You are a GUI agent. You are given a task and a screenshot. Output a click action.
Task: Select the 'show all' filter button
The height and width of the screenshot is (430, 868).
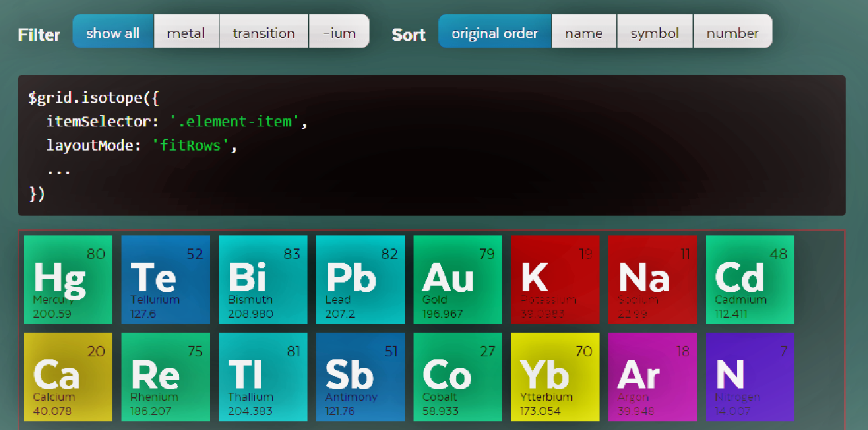[113, 32]
